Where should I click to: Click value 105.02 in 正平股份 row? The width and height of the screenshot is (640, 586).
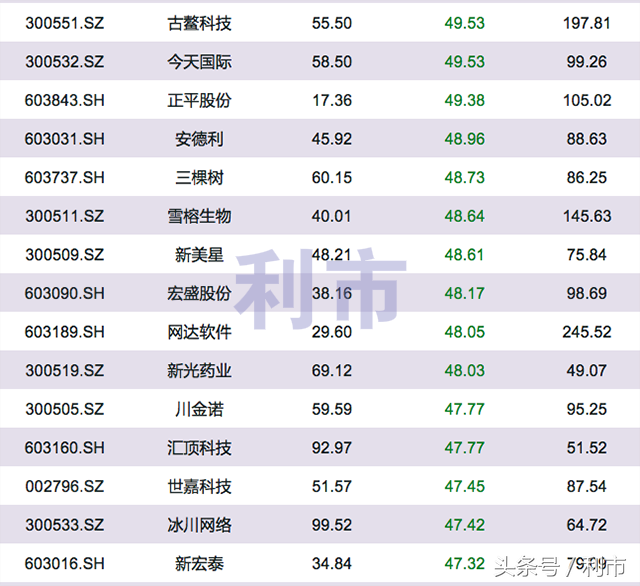point(587,100)
